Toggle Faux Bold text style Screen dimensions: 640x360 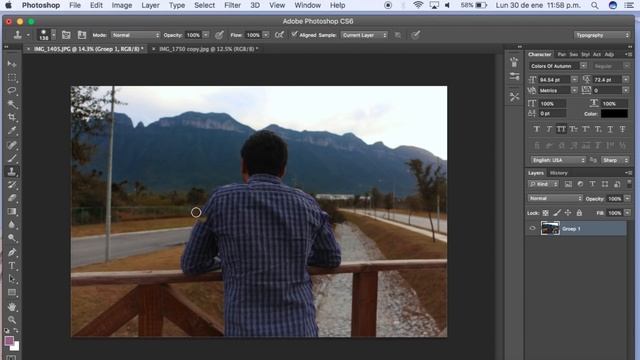click(x=537, y=129)
